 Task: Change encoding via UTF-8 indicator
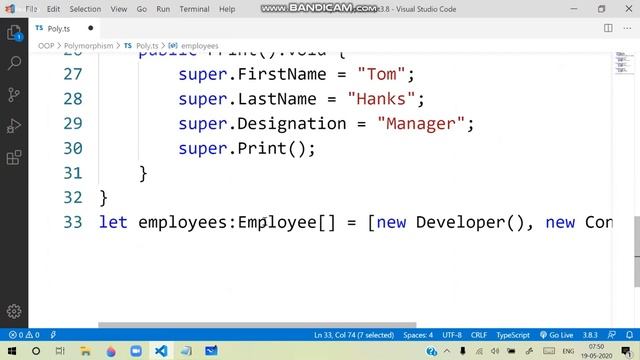[x=452, y=335]
